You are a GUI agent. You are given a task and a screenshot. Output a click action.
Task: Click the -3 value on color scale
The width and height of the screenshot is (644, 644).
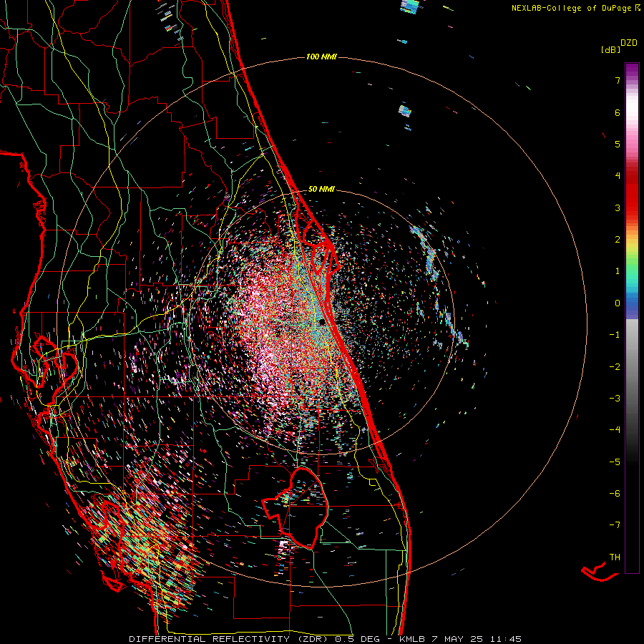(x=615, y=399)
